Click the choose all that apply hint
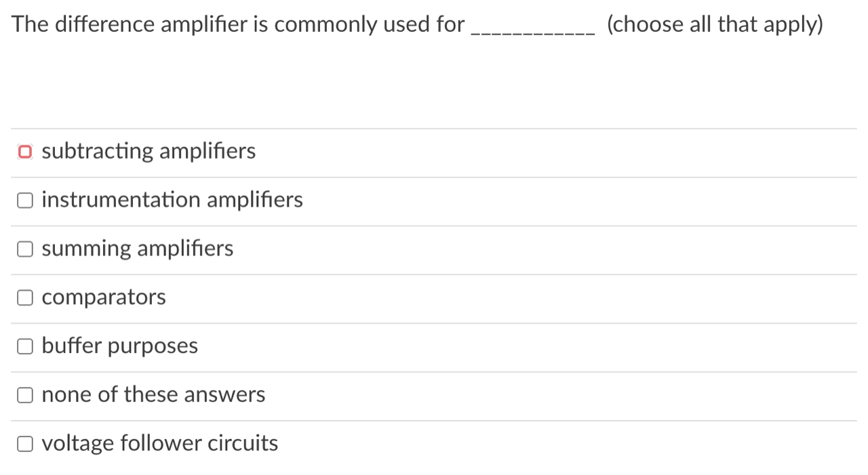 715,24
